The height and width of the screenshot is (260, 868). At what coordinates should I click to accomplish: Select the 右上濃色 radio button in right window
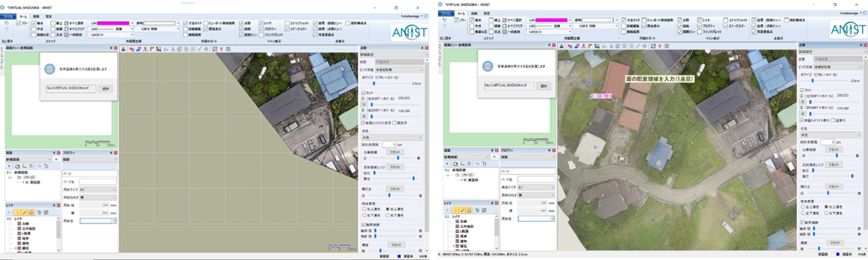click(826, 207)
